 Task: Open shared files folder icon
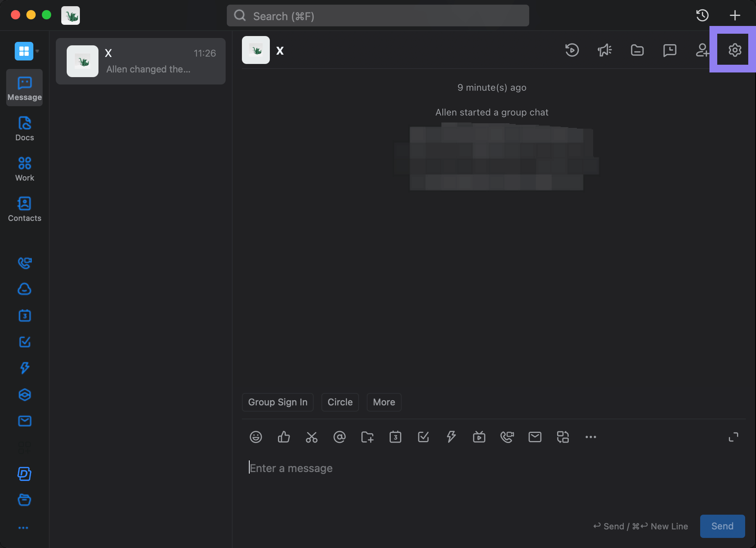click(x=637, y=49)
